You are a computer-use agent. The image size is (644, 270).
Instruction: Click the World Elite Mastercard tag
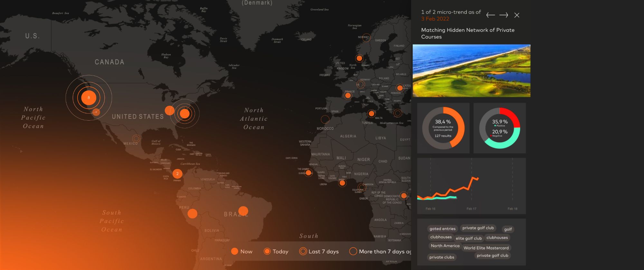[x=486, y=248]
